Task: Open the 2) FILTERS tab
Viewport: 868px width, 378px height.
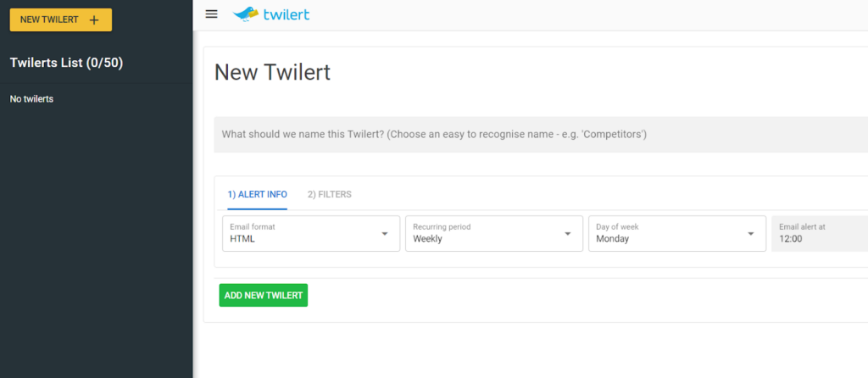Action: click(329, 194)
